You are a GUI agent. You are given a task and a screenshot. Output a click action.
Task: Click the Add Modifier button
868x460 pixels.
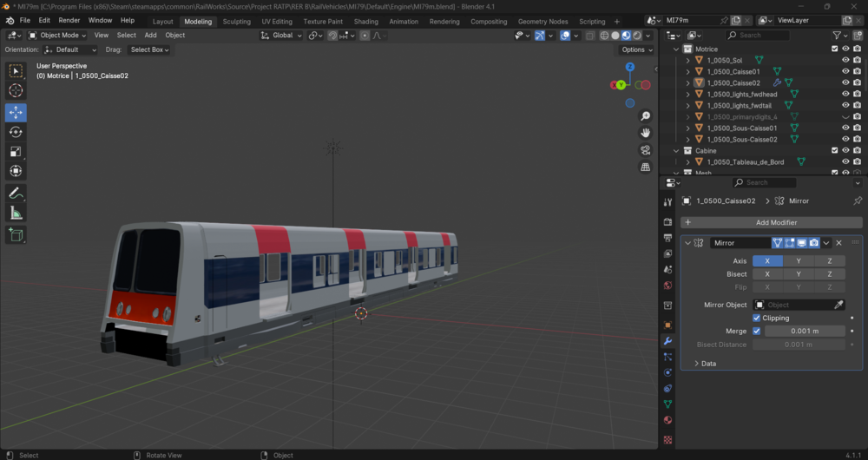coord(771,222)
